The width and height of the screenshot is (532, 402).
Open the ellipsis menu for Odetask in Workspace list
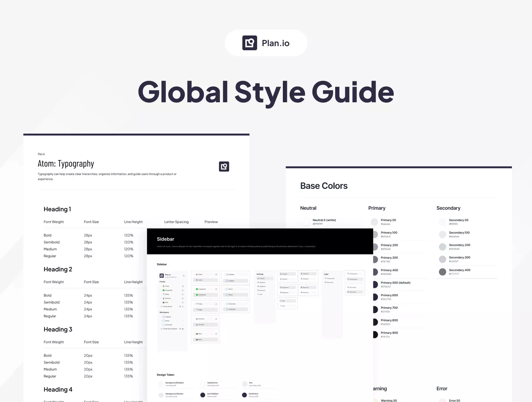(183, 317)
